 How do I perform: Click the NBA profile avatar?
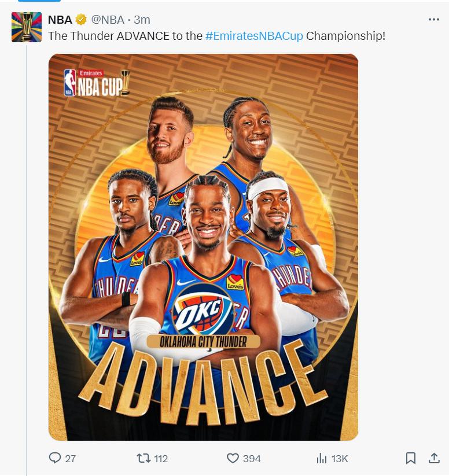pos(27,27)
